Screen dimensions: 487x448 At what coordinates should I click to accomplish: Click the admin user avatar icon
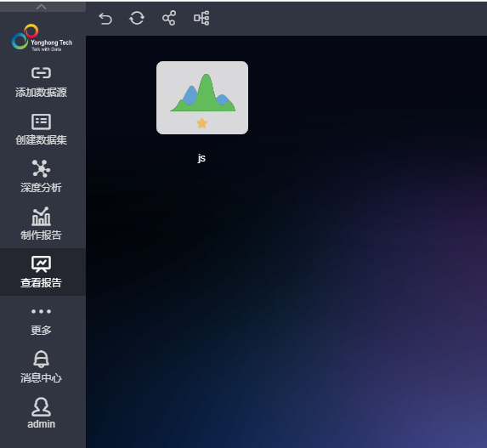[x=41, y=406]
